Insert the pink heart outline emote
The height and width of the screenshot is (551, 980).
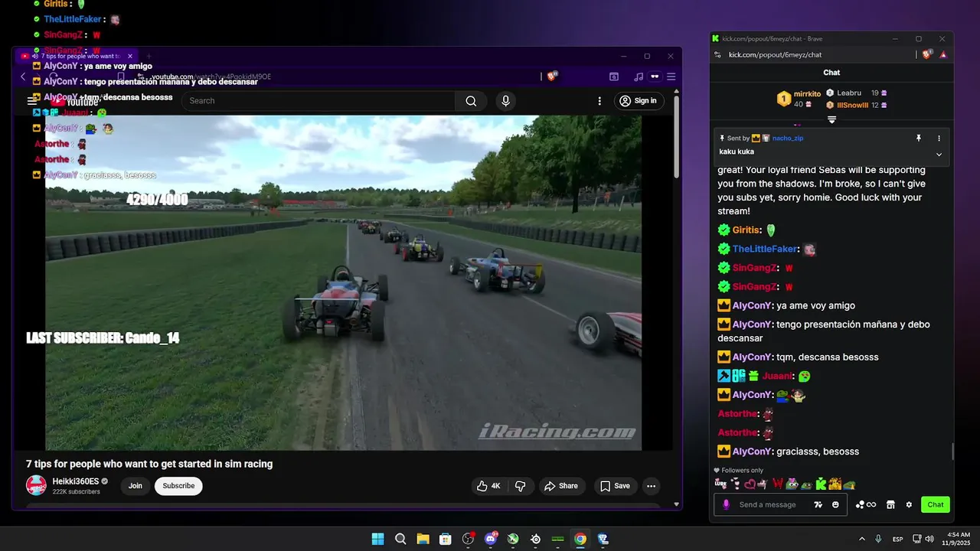[x=750, y=484]
